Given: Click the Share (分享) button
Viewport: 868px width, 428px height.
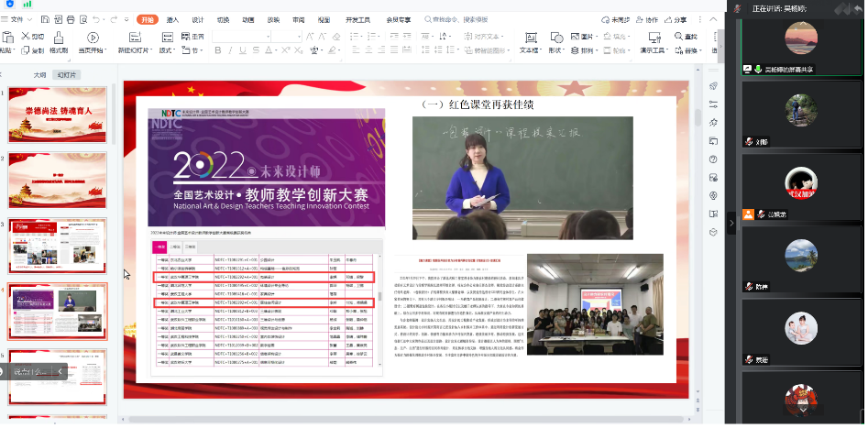Looking at the screenshot, I should coord(675,18).
